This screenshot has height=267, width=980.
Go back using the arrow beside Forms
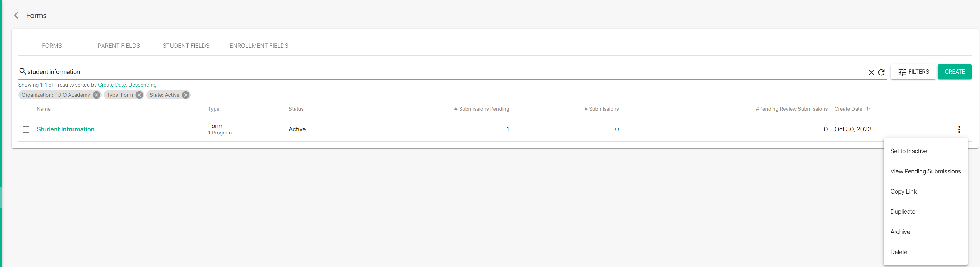coord(16,15)
